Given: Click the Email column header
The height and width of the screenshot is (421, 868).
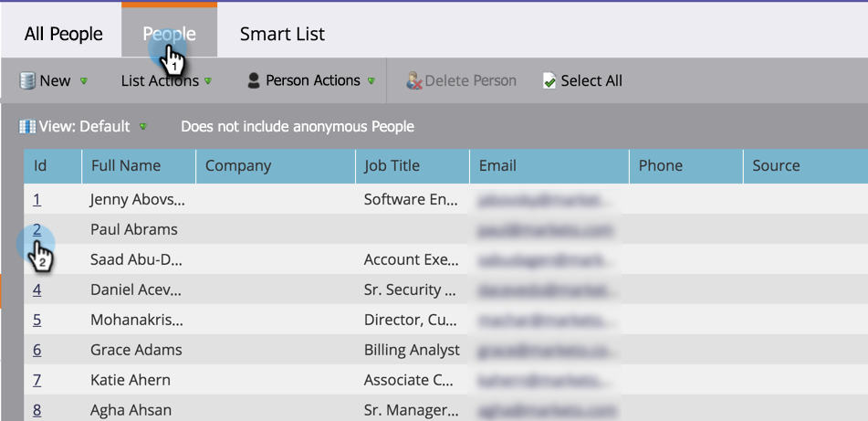Looking at the screenshot, I should 497,166.
